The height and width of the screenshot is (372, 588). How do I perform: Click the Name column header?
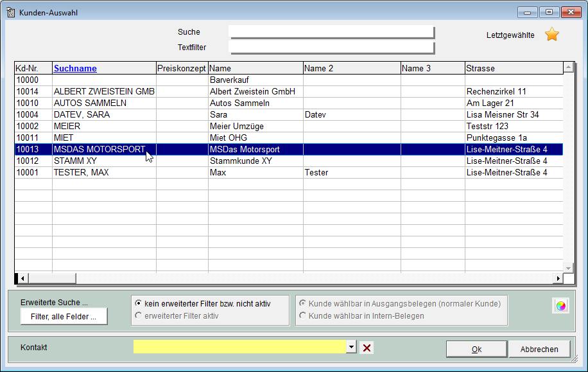(x=255, y=68)
